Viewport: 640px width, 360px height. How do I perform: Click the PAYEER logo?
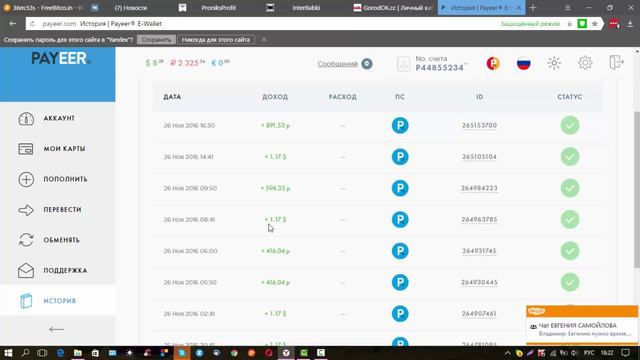61,59
